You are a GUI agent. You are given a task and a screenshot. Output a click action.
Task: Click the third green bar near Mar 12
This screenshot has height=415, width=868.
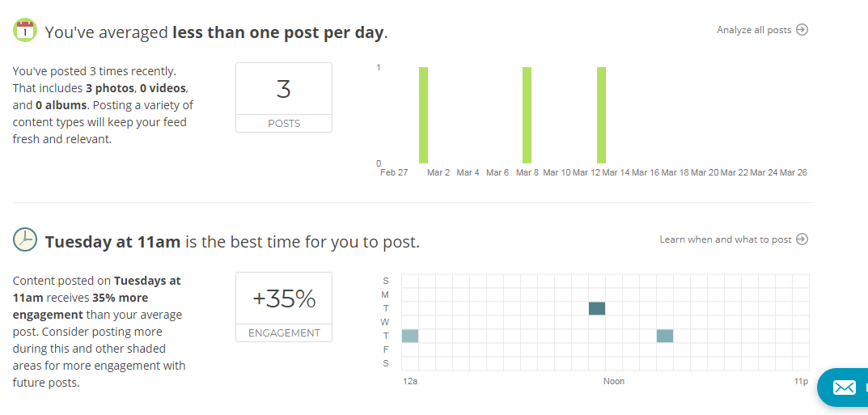[x=601, y=115]
